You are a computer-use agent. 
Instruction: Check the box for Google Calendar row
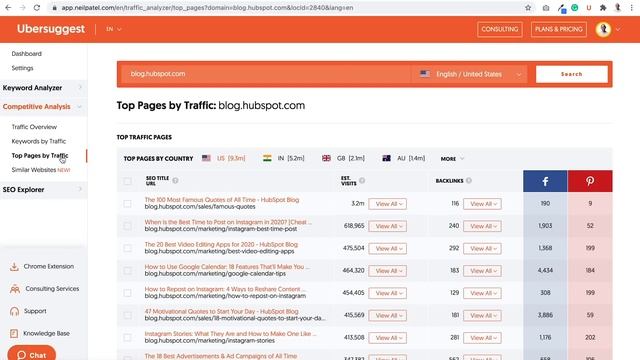(x=127, y=271)
